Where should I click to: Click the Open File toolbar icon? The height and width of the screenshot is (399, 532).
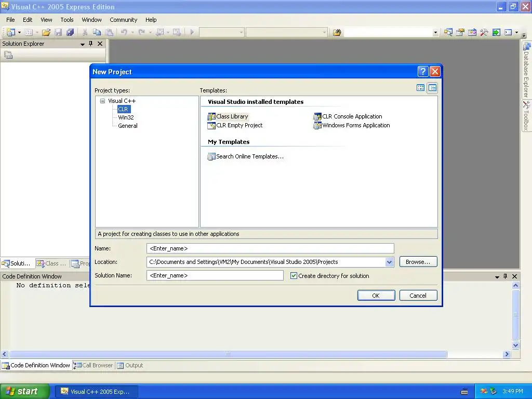click(x=46, y=32)
